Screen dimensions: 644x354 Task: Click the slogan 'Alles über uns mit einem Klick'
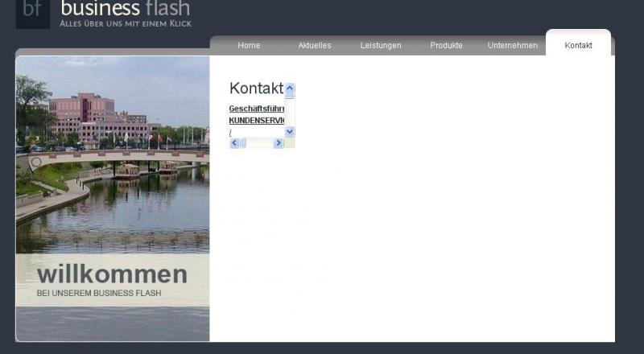125,24
